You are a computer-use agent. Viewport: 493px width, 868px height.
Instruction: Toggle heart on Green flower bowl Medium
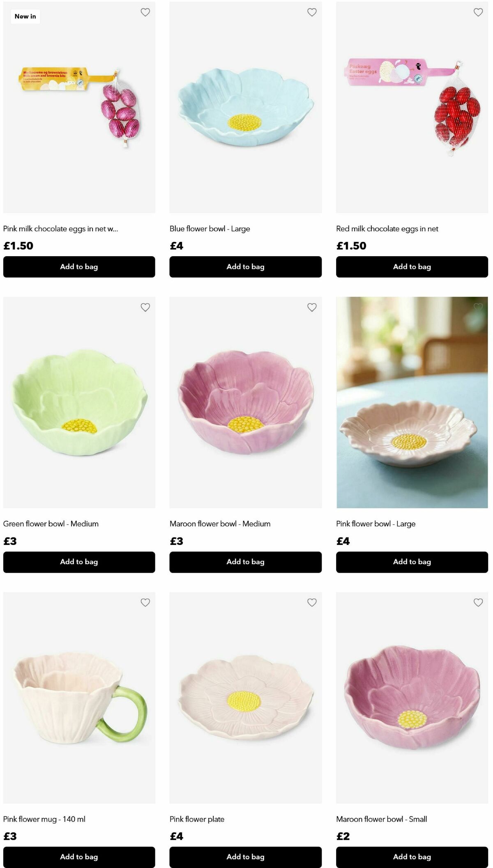pos(145,307)
